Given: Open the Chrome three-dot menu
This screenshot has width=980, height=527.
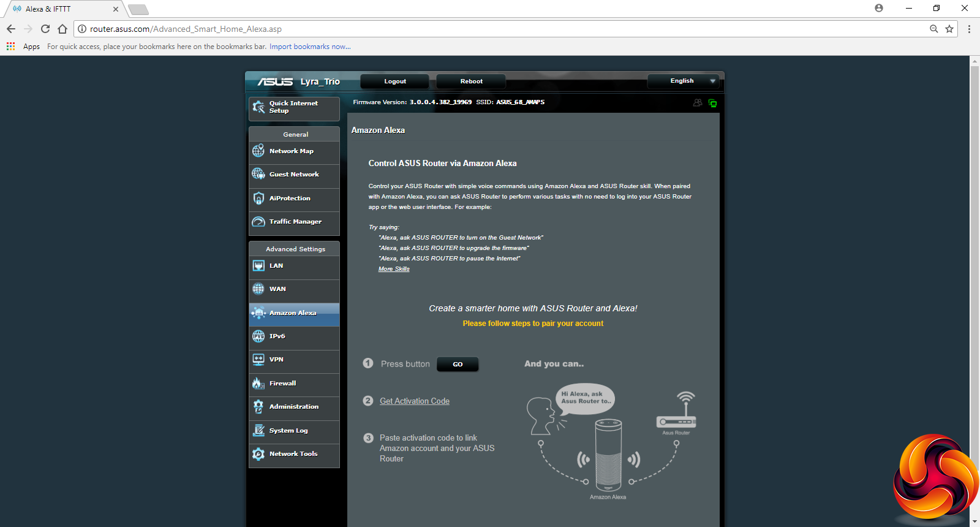Looking at the screenshot, I should (x=969, y=29).
